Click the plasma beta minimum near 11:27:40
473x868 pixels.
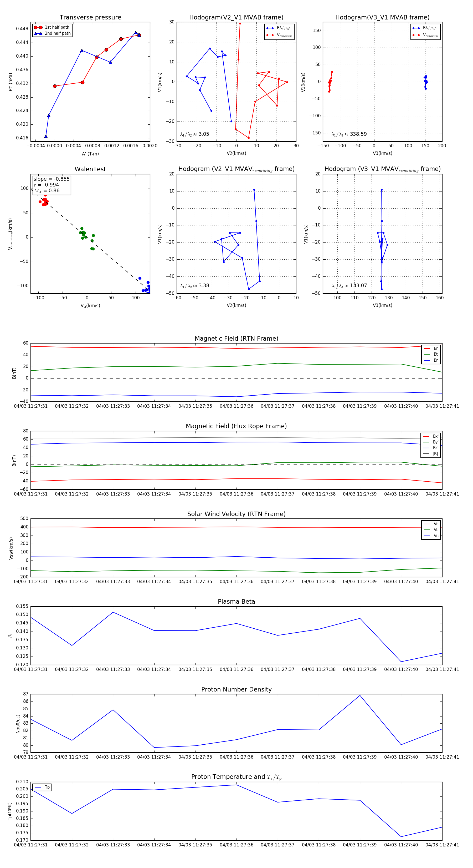(x=401, y=662)
